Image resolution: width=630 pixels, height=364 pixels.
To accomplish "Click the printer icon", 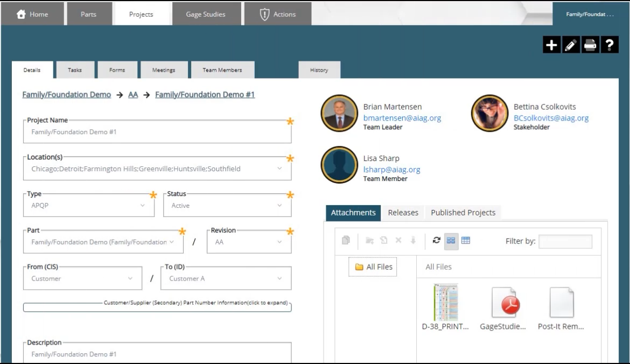I will 590,45.
